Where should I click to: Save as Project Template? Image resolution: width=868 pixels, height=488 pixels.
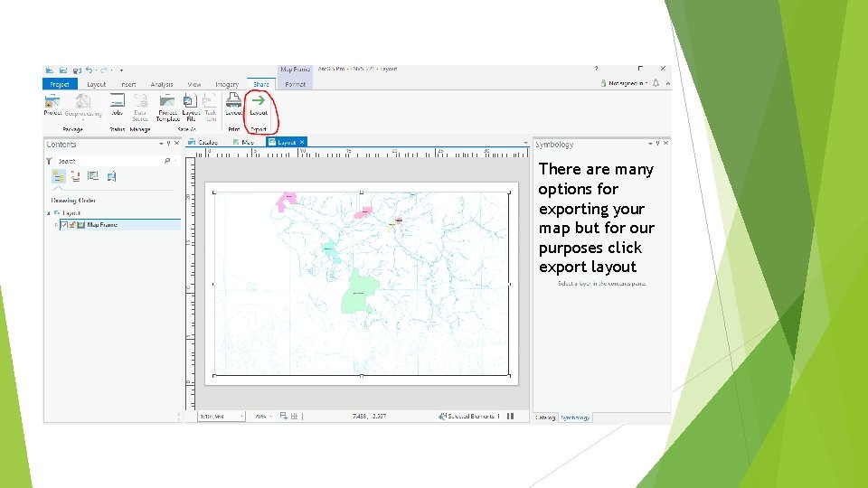click(168, 108)
